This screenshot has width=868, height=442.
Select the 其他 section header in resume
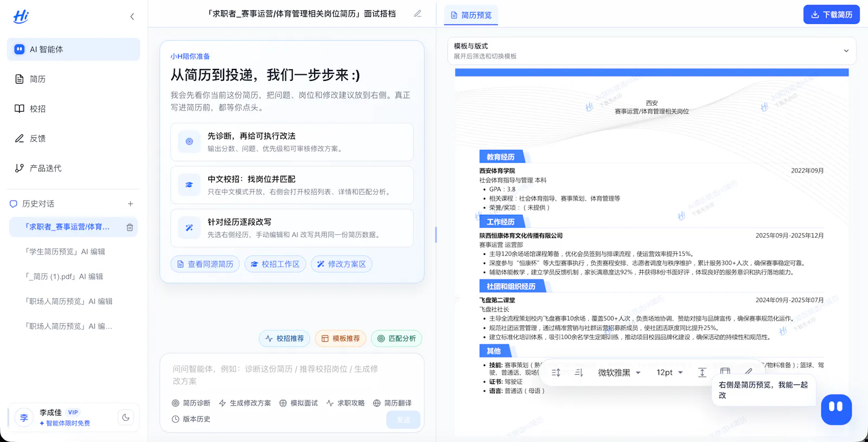494,351
